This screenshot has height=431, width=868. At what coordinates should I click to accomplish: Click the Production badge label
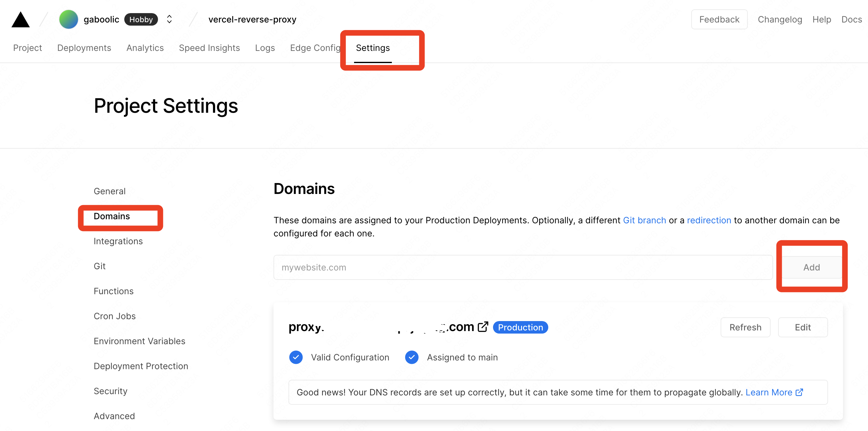tap(520, 327)
